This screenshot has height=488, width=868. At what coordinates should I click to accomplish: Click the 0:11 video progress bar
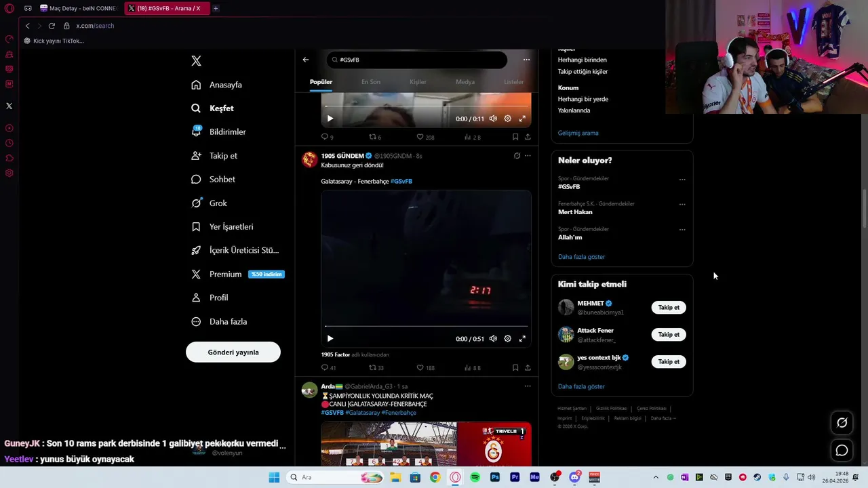[x=426, y=106]
